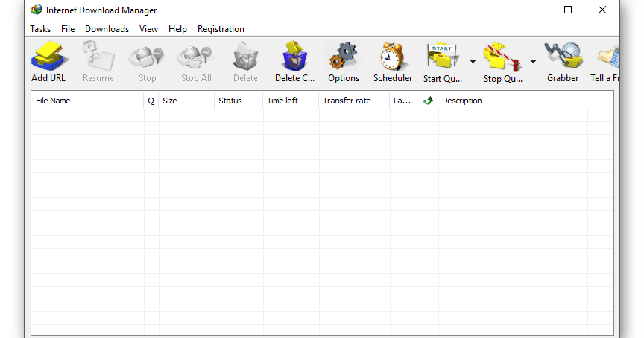Open the Tasks menu
The image size is (644, 338).
pos(40,29)
